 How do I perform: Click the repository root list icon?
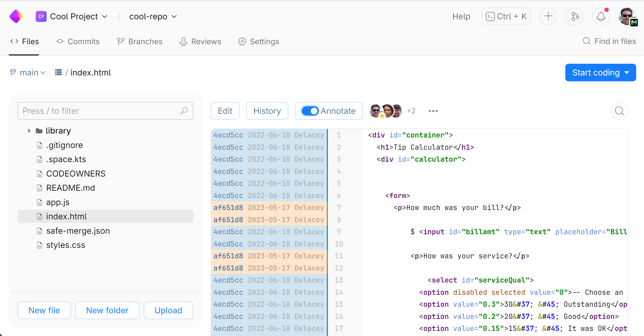click(58, 72)
